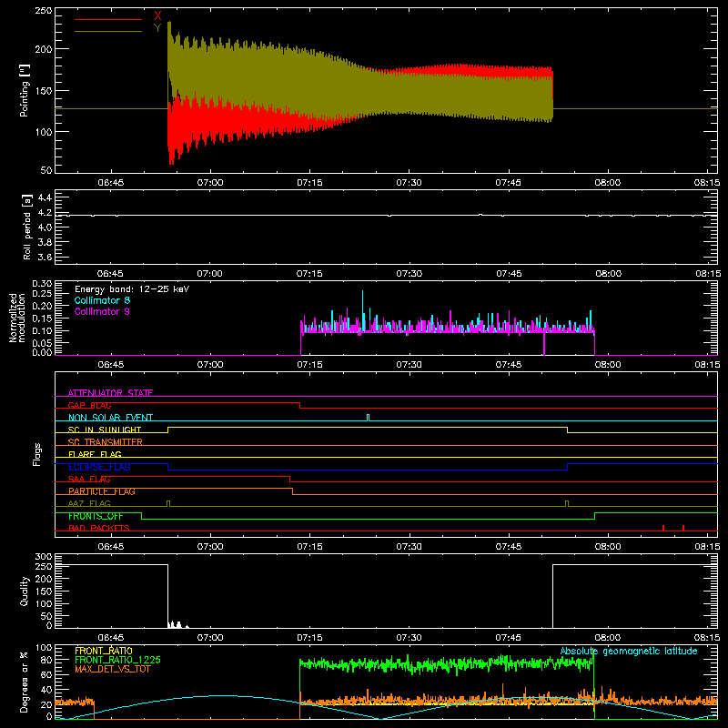Screen dimensions: 728x728
Task: Select the 'X' legend label in Pointing plot
Action: [x=157, y=16]
